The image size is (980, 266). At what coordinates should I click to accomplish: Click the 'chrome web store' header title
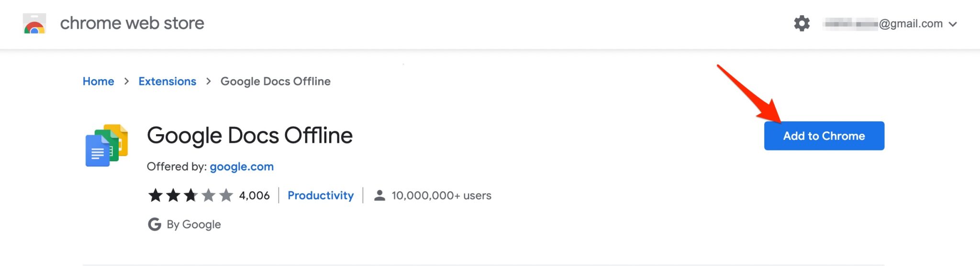point(132,23)
